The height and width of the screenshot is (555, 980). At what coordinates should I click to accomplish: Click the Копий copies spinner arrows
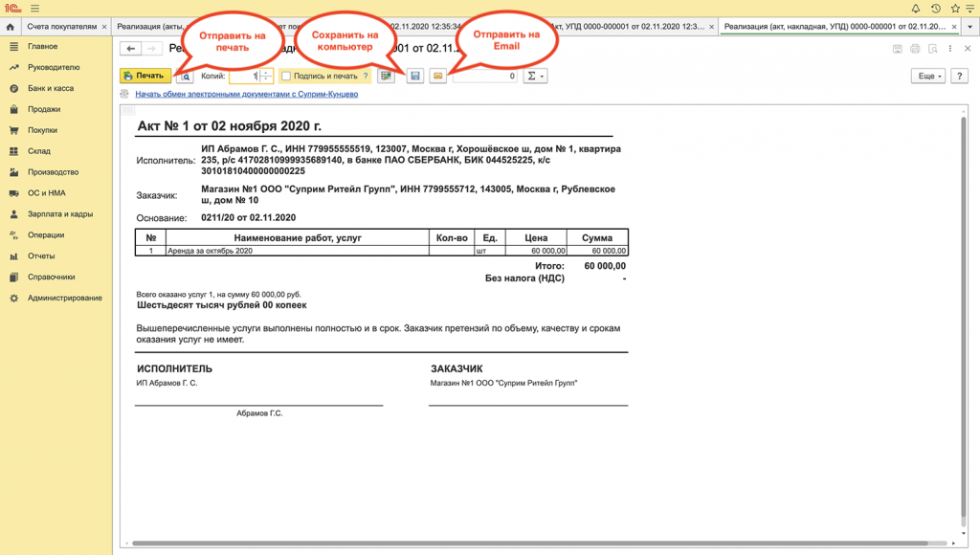tap(266, 76)
